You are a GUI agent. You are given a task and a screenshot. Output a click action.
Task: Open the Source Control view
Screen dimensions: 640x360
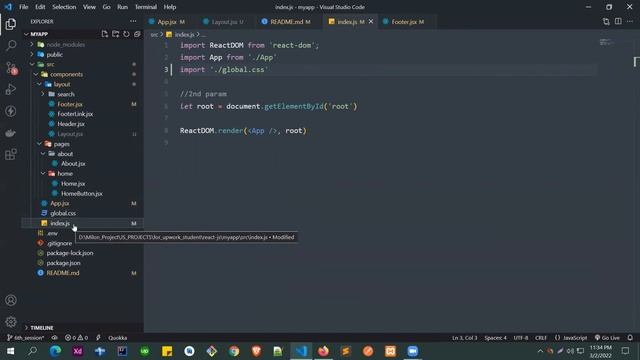click(11, 68)
